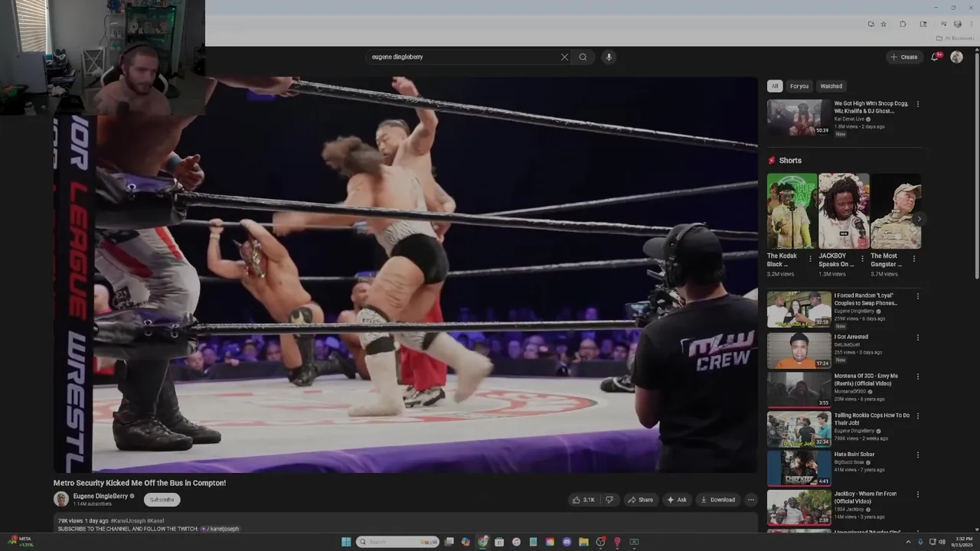Click the Windows taskbar search box
980x551 pixels.
[x=397, y=542]
